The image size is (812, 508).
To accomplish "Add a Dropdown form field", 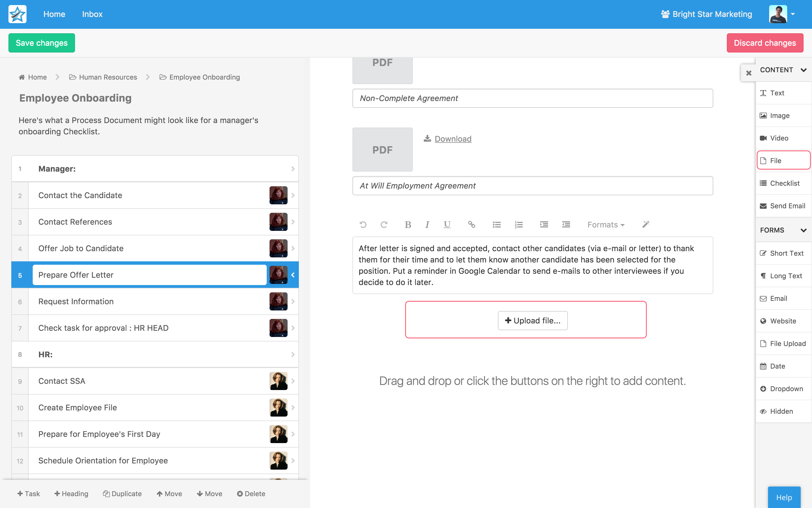I will (x=784, y=388).
